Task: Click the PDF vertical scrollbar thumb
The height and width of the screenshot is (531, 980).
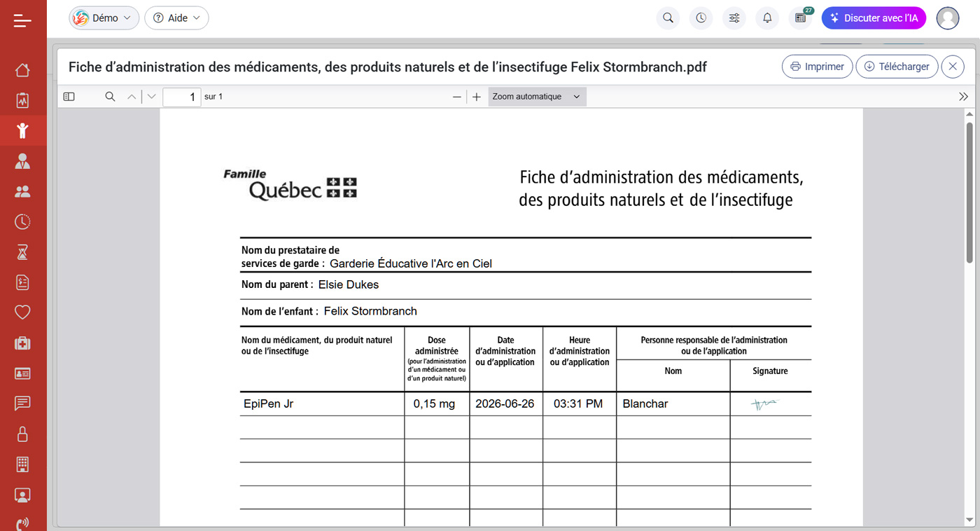Action: (969, 193)
